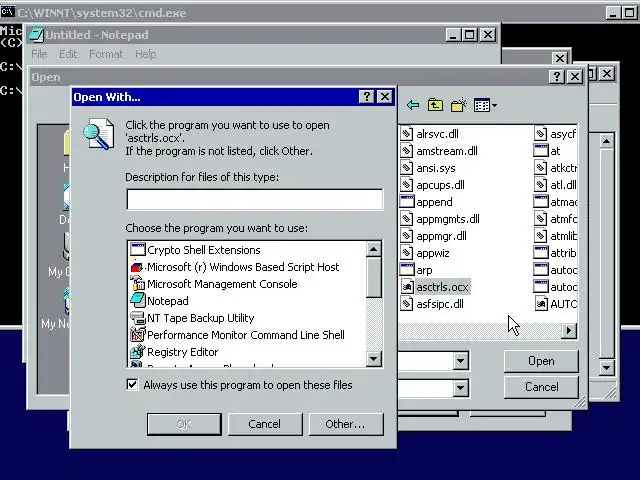Select the asfsipc.dll file name
This screenshot has height=480, width=640.
coord(440,304)
